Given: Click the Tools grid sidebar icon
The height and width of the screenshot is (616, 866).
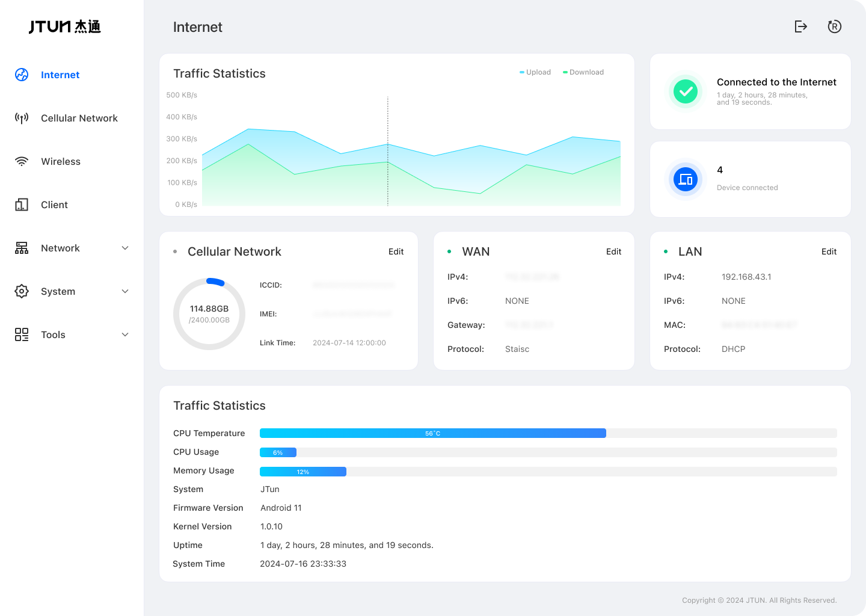Looking at the screenshot, I should [22, 334].
